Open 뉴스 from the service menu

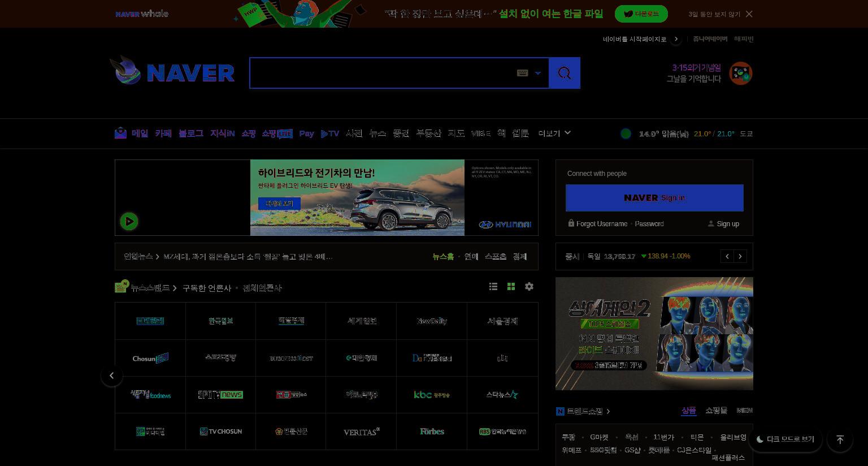coord(377,133)
